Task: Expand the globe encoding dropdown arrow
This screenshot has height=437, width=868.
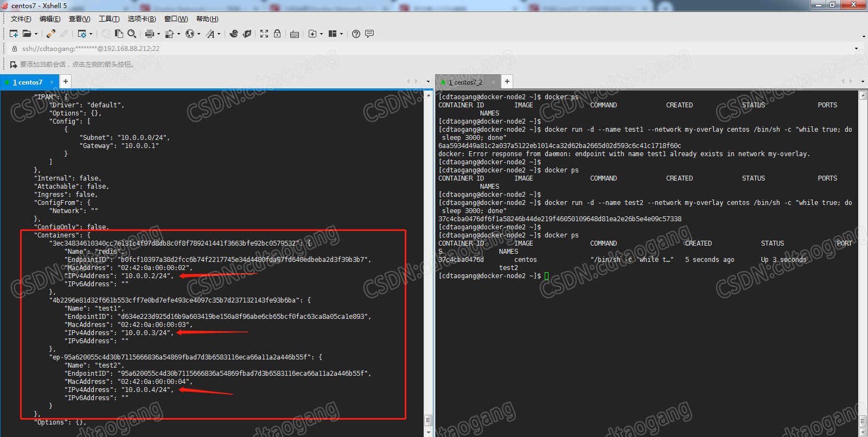Action: click(x=199, y=34)
